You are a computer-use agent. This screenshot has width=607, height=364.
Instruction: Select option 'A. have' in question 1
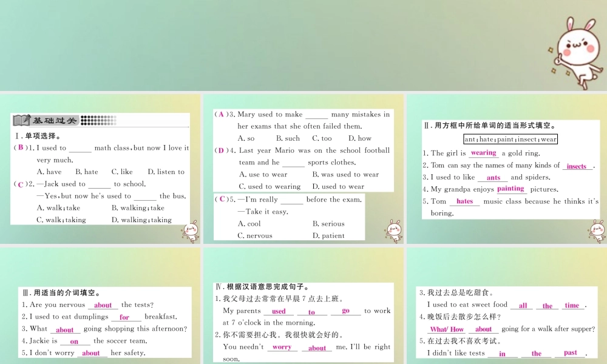pyautogui.click(x=49, y=172)
